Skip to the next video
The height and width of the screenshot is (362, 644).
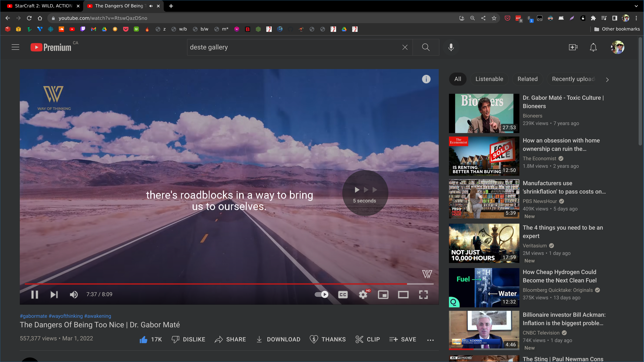click(54, 295)
